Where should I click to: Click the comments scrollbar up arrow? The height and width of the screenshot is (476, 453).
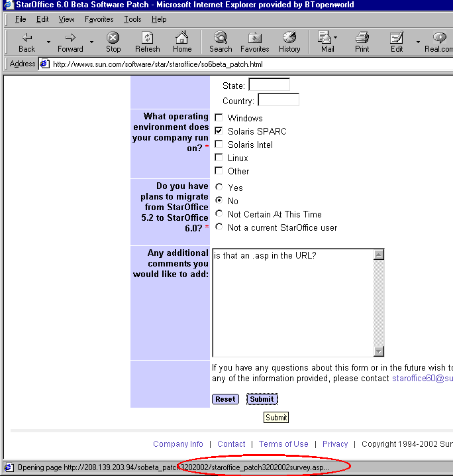pyautogui.click(x=379, y=255)
